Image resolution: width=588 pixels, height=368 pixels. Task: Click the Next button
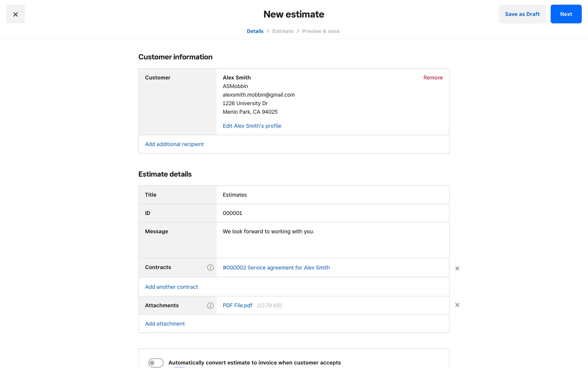click(566, 14)
